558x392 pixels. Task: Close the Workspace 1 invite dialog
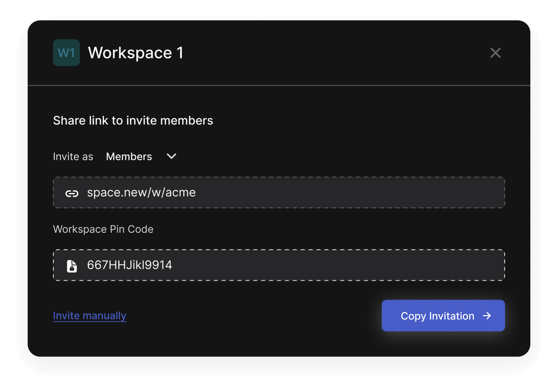click(495, 53)
